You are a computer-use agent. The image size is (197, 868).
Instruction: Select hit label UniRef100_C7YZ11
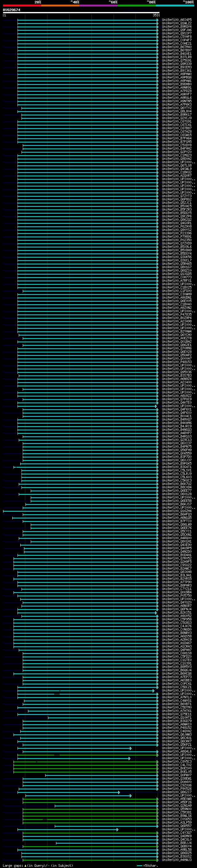pyautogui.click(x=177, y=589)
